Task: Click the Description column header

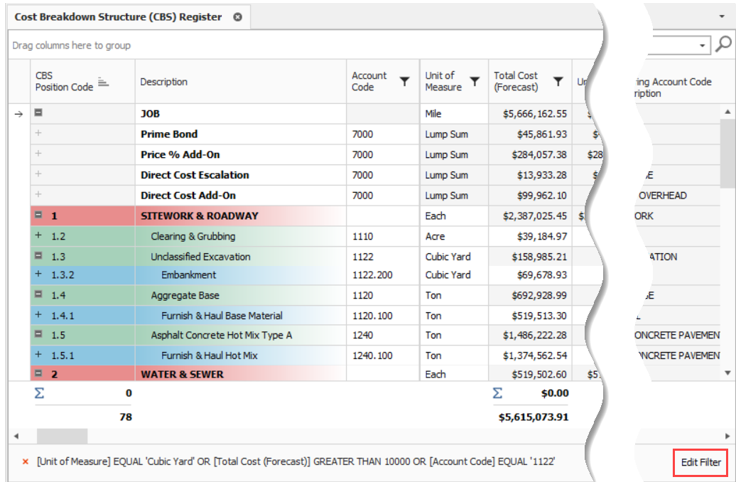Action: [x=240, y=82]
